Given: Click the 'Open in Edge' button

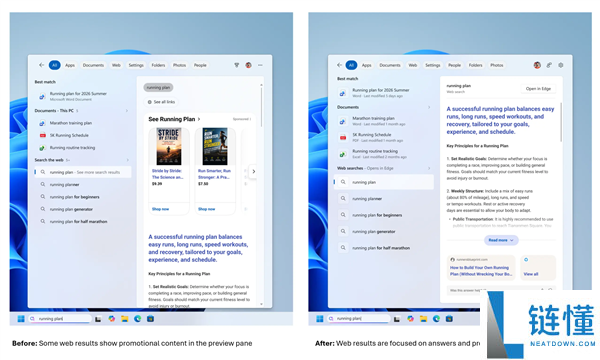Looking at the screenshot, I should pyautogui.click(x=538, y=89).
